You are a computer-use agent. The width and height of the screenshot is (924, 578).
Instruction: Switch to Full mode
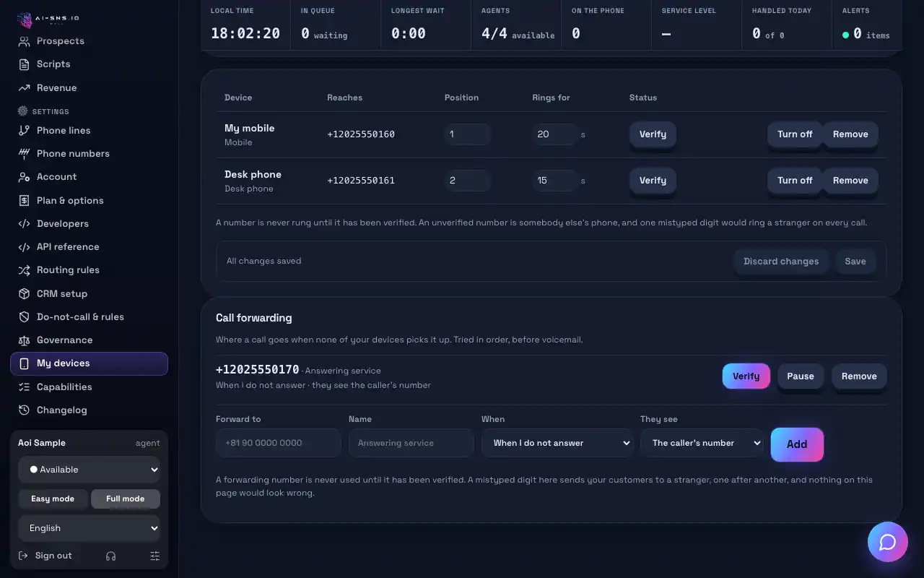point(126,499)
